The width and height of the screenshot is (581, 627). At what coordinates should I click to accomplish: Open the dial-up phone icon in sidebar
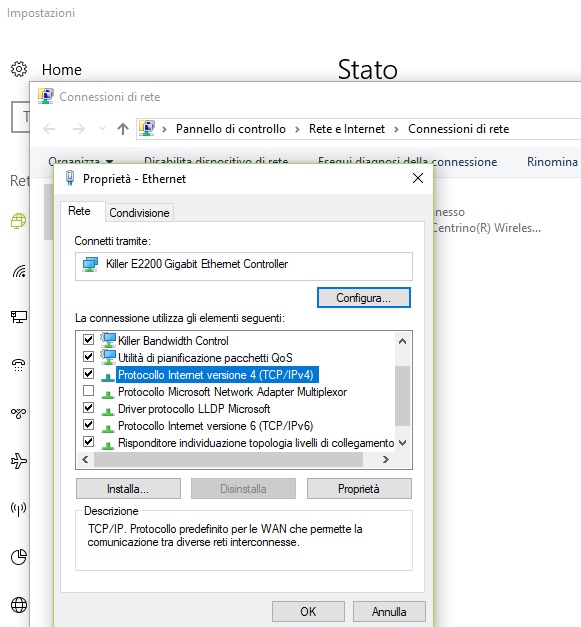[19, 365]
